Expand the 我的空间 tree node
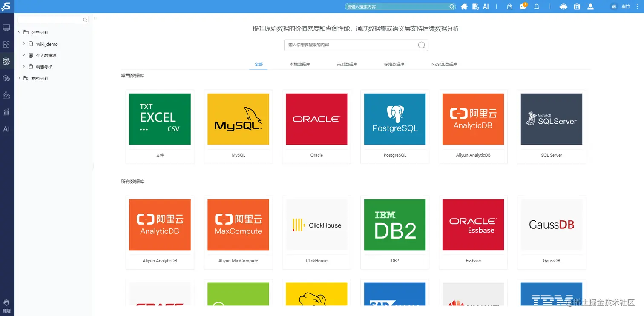 pyautogui.click(x=19, y=78)
